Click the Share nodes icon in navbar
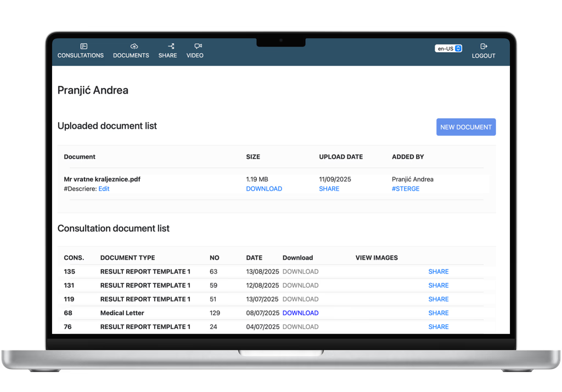 click(171, 47)
